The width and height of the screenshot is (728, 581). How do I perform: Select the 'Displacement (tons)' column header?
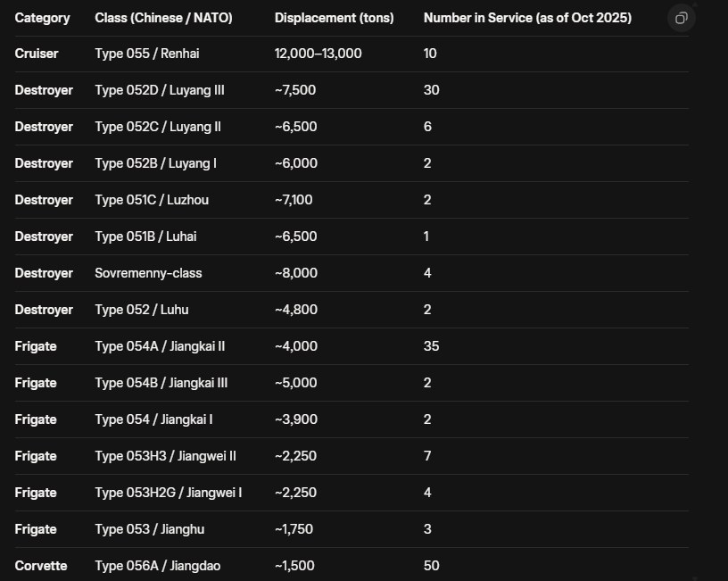(334, 18)
